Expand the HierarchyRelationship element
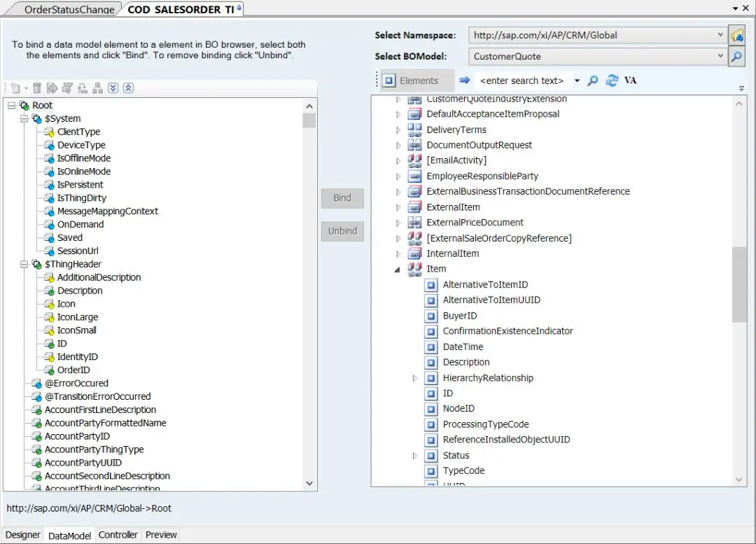This screenshot has width=756, height=544. 414,379
